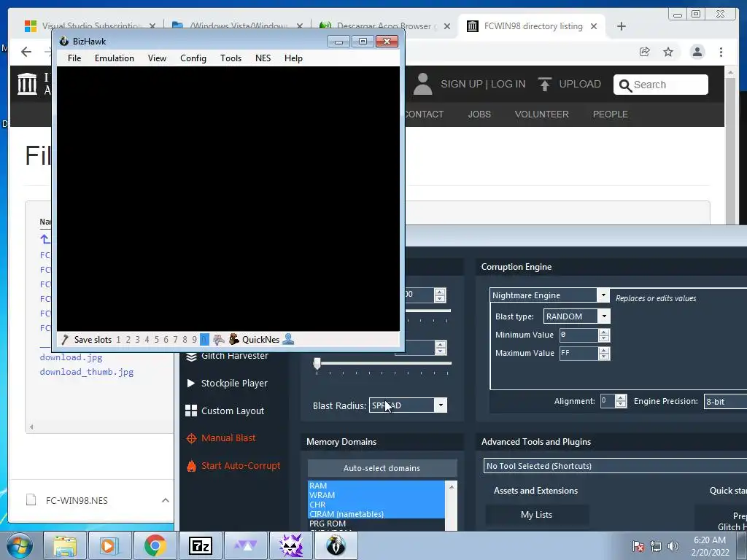Go to parent directory arrow in file listing
The image size is (747, 560).
[x=44, y=239]
